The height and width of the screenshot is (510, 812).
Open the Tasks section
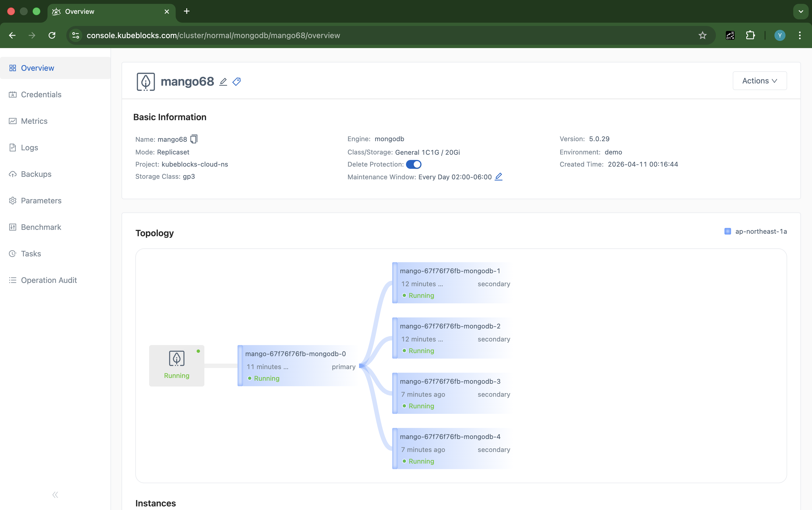point(31,253)
